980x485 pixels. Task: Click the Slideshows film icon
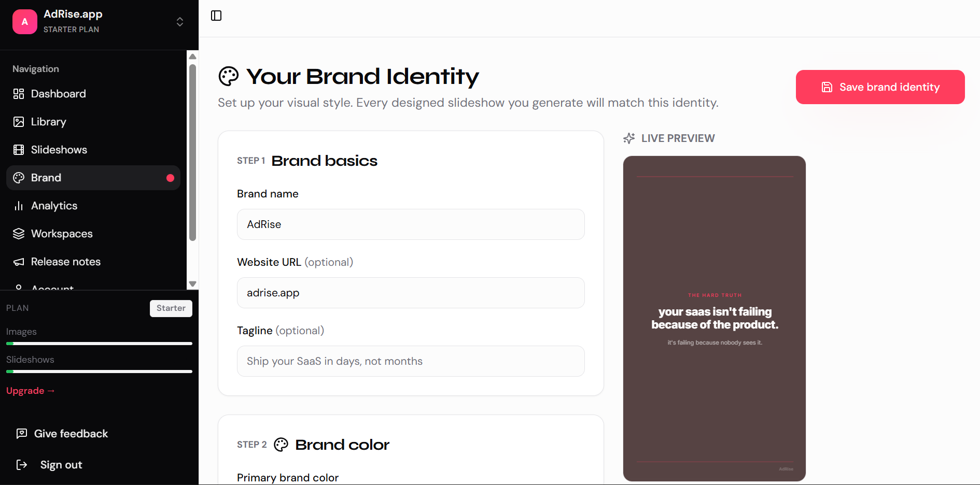pyautogui.click(x=19, y=150)
